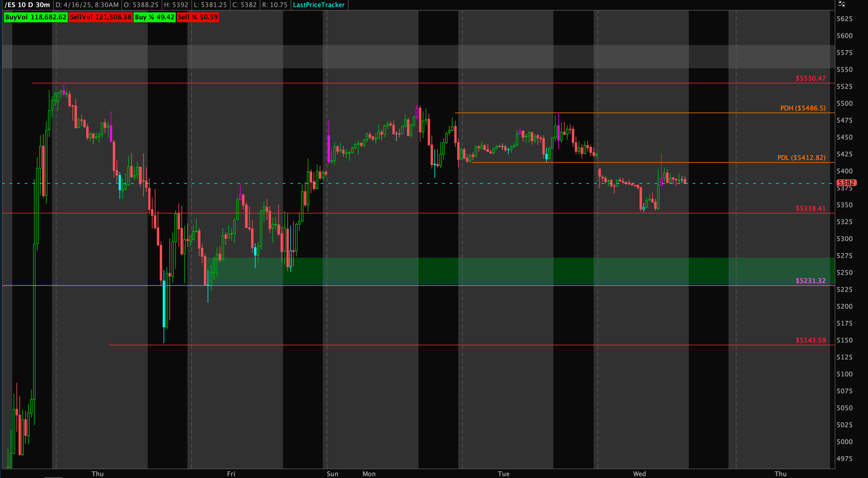Viewport: 868px width, 478px height.
Task: Click the Sell % 50.59 label
Action: [198, 17]
